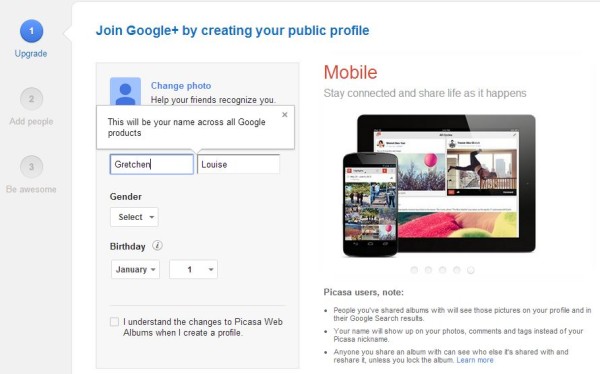The width and height of the screenshot is (600, 374).
Task: Click the phone and tablet promo image
Action: point(439,185)
